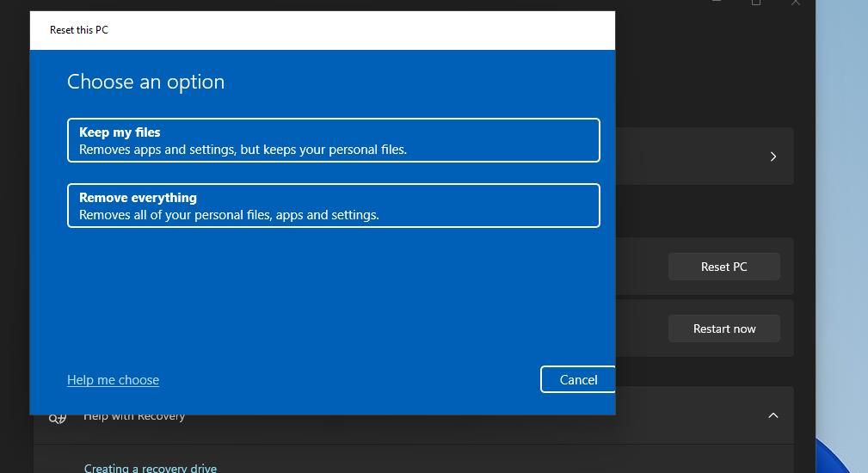Image resolution: width=868 pixels, height=473 pixels.
Task: Collapse the Help with Recovery section chevron
Action: tap(773, 416)
